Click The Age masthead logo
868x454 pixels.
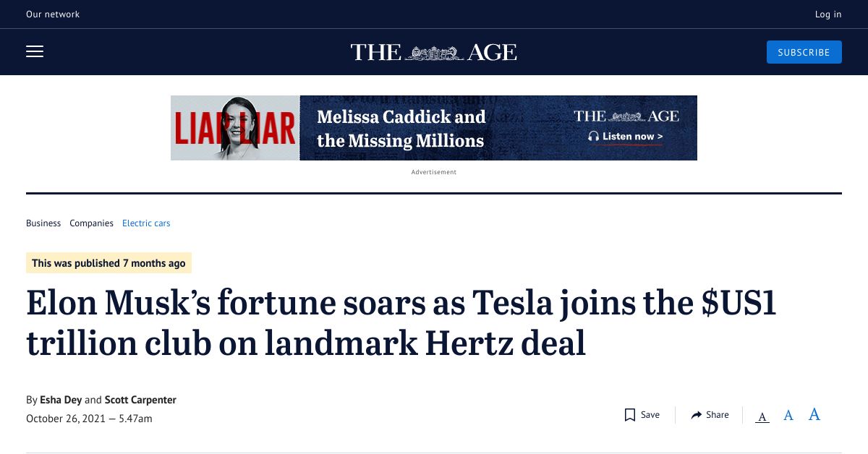tap(433, 51)
